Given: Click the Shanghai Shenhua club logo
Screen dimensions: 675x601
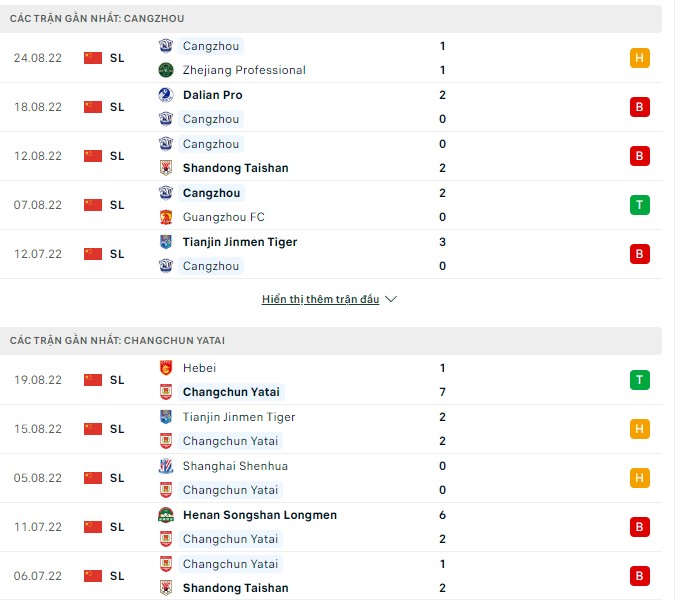Looking at the screenshot, I should [166, 466].
